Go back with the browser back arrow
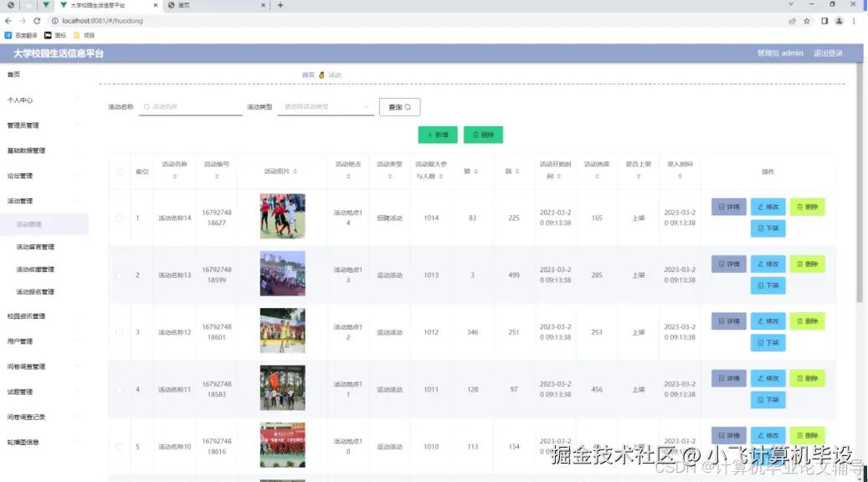 [8, 21]
